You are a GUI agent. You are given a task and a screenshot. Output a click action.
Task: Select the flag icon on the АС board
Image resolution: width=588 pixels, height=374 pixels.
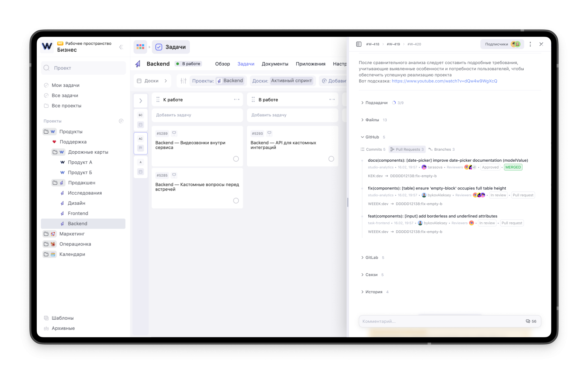[x=140, y=148]
